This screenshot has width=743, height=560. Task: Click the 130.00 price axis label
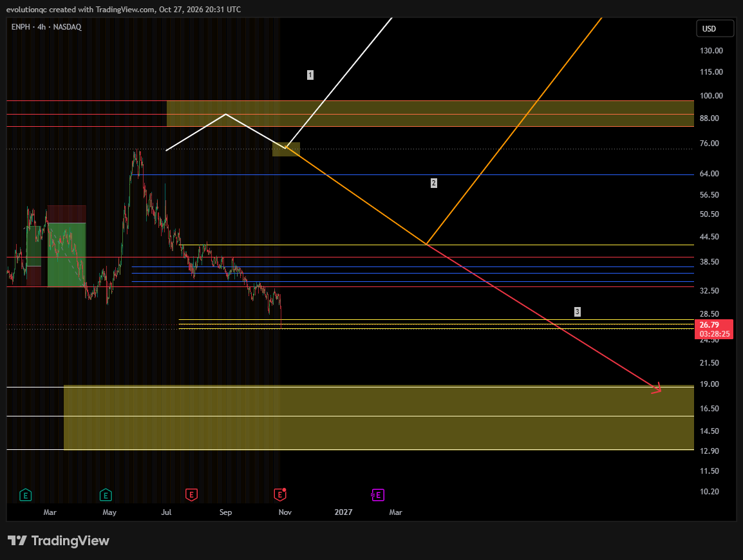coord(711,51)
